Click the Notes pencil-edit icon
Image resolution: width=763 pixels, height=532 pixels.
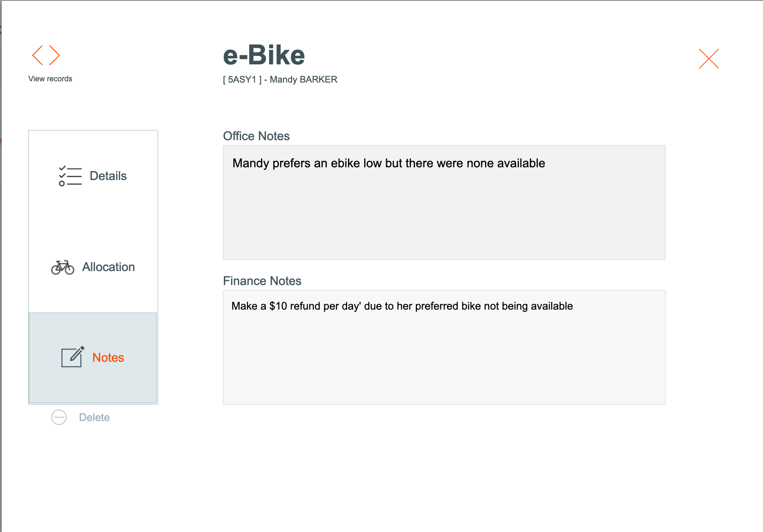click(x=72, y=357)
